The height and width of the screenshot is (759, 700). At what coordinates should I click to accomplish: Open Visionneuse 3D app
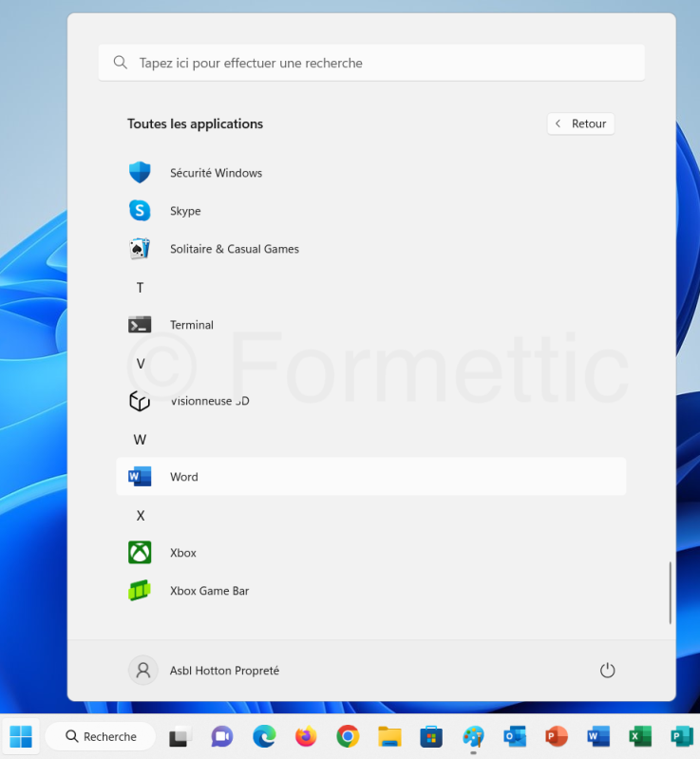[x=209, y=401]
